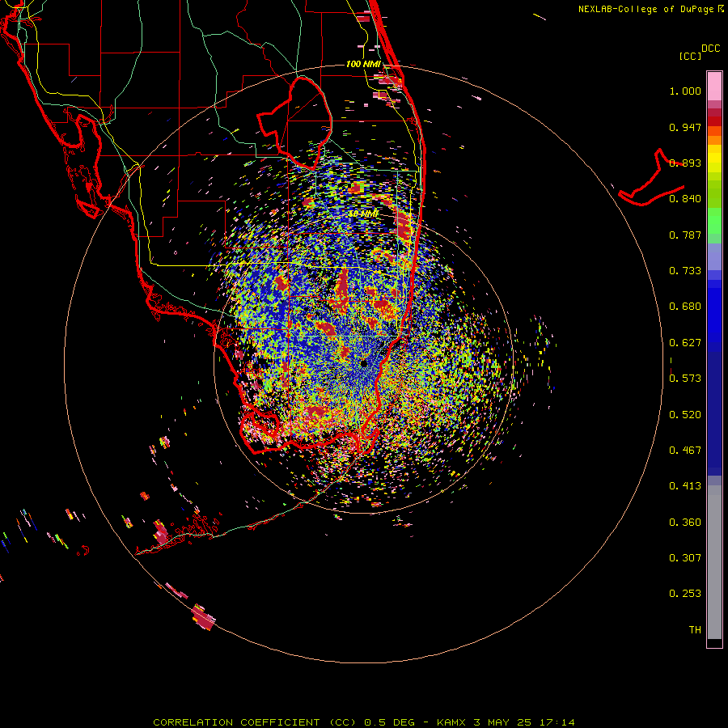Image resolution: width=728 pixels, height=728 pixels.
Task: Click the 50 NMI range ring label
Action: pos(363,214)
